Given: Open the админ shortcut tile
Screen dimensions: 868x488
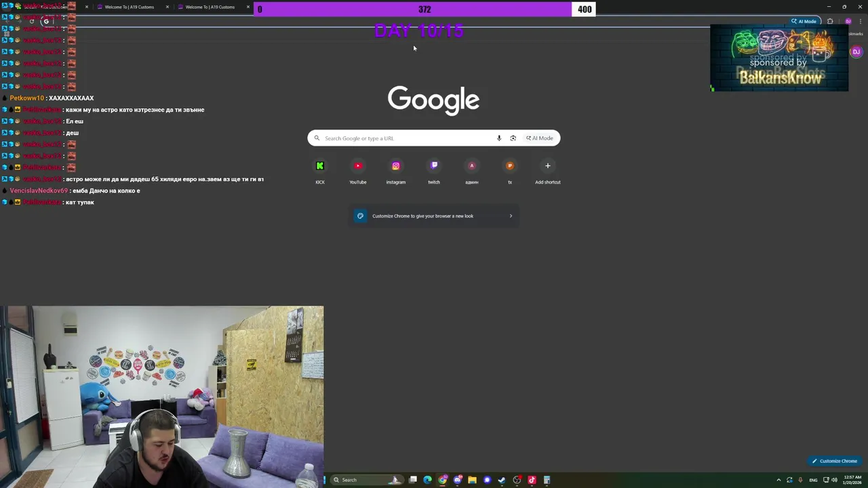Looking at the screenshot, I should [x=472, y=171].
